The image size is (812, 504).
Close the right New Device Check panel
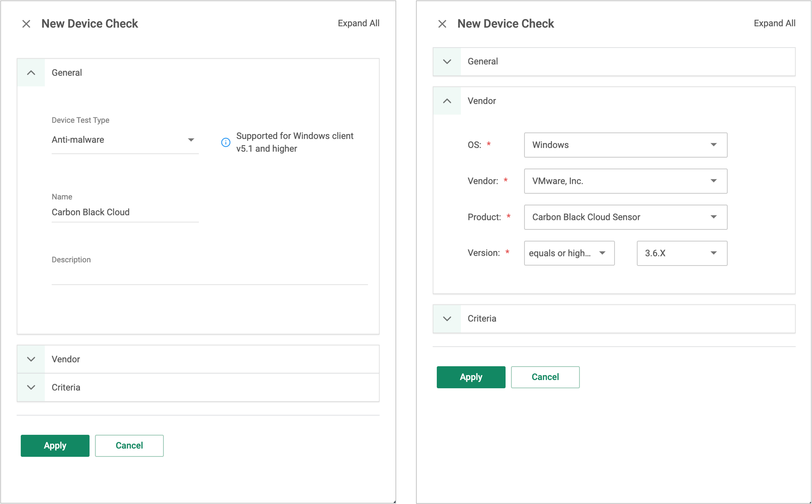tap(442, 24)
